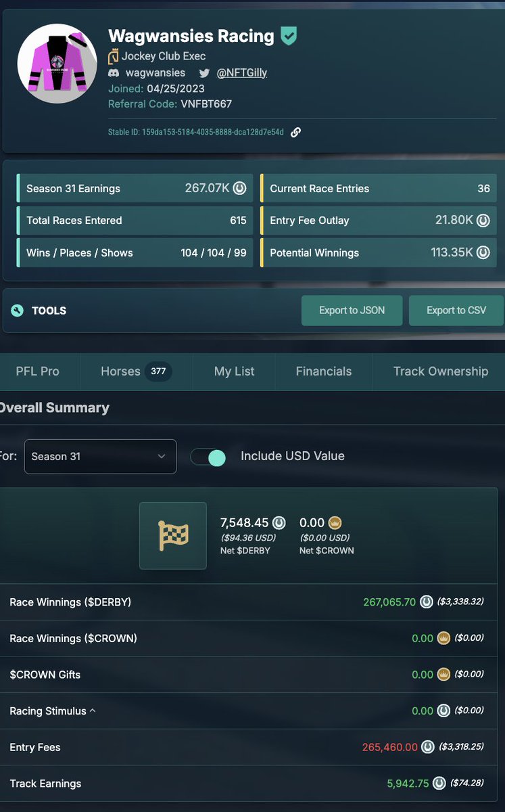The image size is (505, 812).
Task: Open the My List tab
Action: 235,371
